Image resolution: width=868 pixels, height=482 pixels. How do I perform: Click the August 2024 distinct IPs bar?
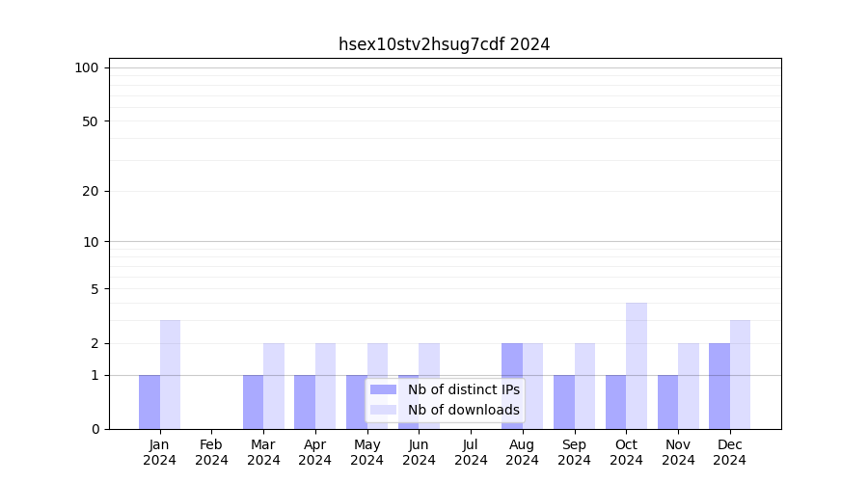click(512, 386)
